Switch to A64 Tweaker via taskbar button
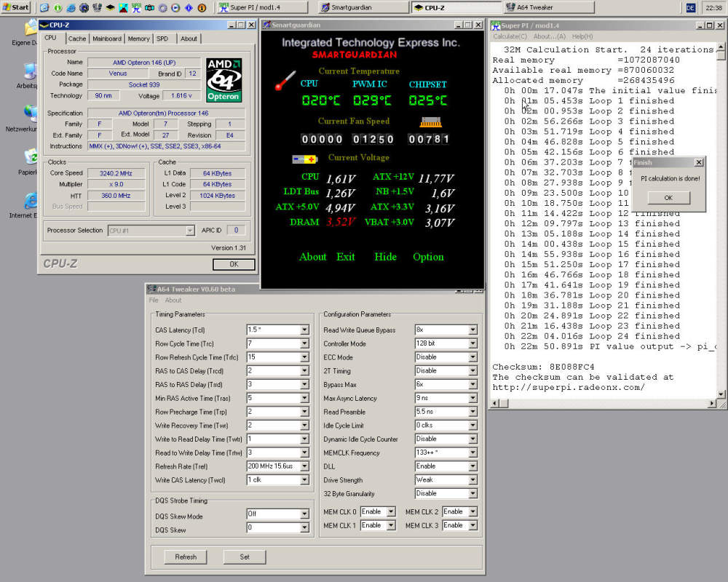 pos(549,7)
